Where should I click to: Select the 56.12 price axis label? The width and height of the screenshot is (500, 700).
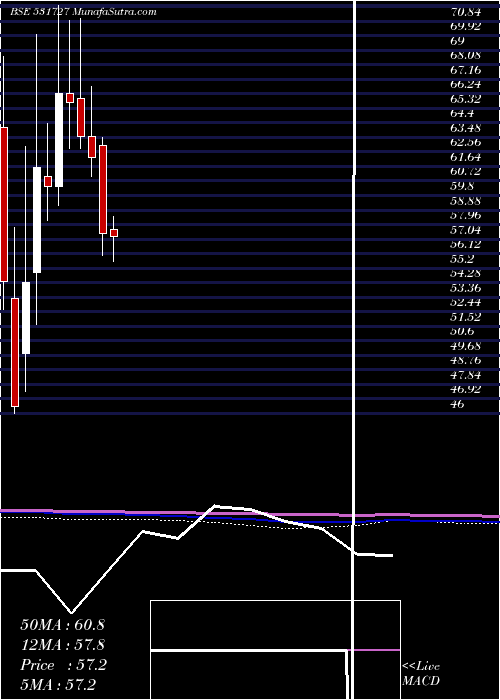[466, 244]
